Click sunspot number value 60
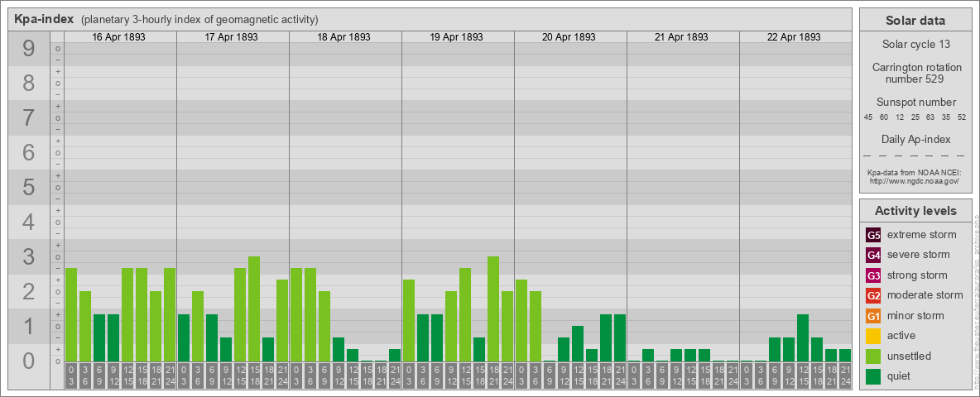Viewport: 980px width, 397px height. click(x=884, y=117)
